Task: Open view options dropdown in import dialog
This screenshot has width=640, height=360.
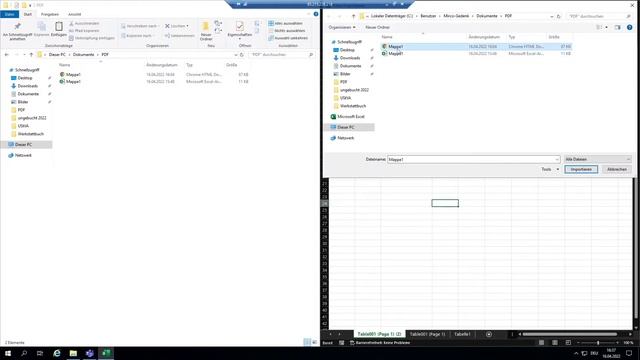Action: pos(606,27)
